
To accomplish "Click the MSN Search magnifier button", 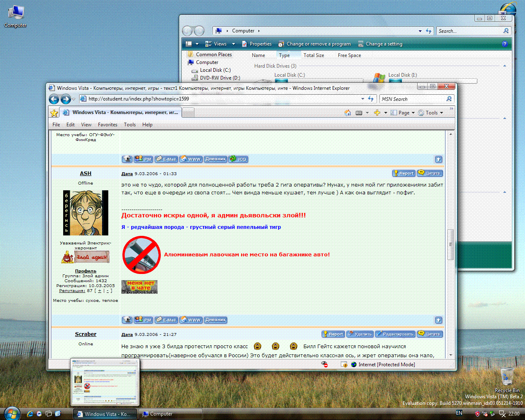I will [449, 99].
